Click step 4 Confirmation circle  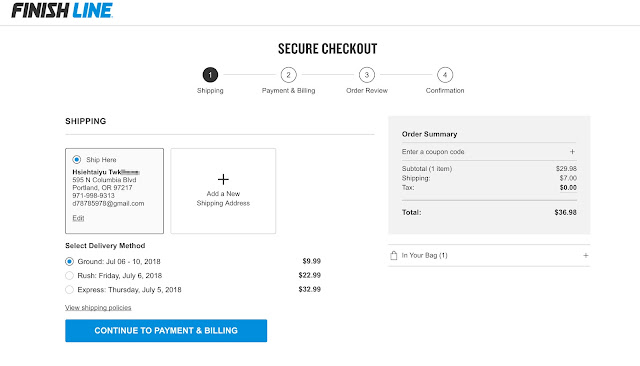[x=445, y=75]
